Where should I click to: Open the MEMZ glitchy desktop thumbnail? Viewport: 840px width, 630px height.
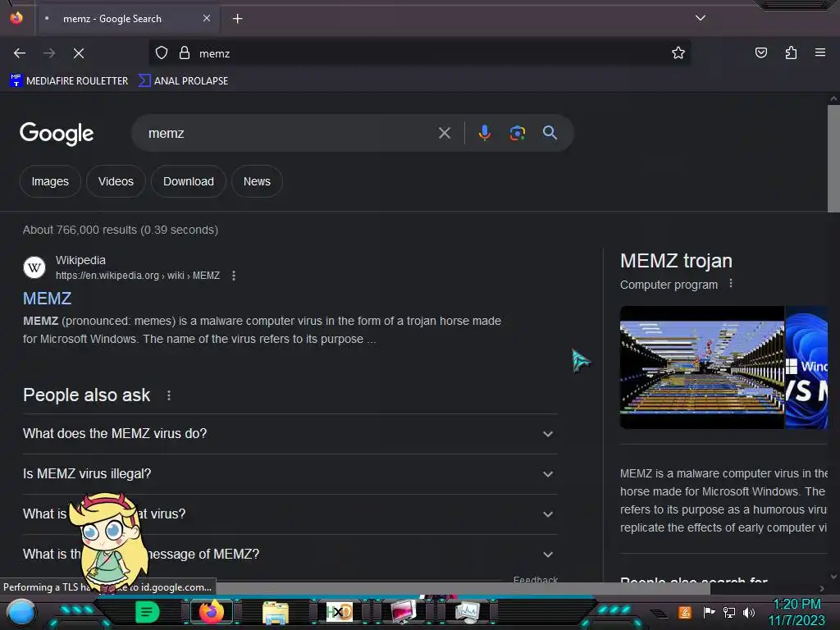click(x=702, y=367)
